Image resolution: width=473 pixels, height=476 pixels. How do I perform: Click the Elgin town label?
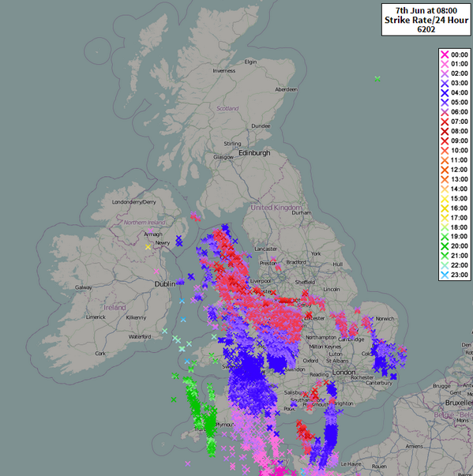251,62
